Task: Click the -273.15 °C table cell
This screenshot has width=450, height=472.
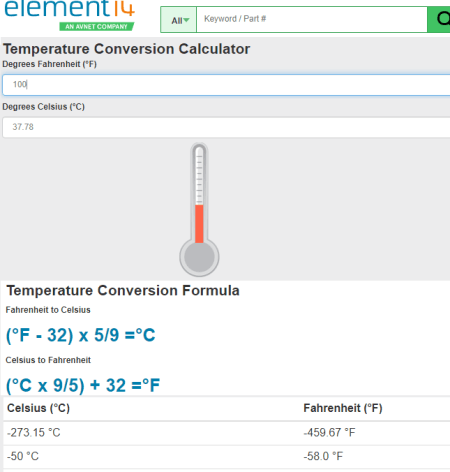Action: click(x=34, y=433)
